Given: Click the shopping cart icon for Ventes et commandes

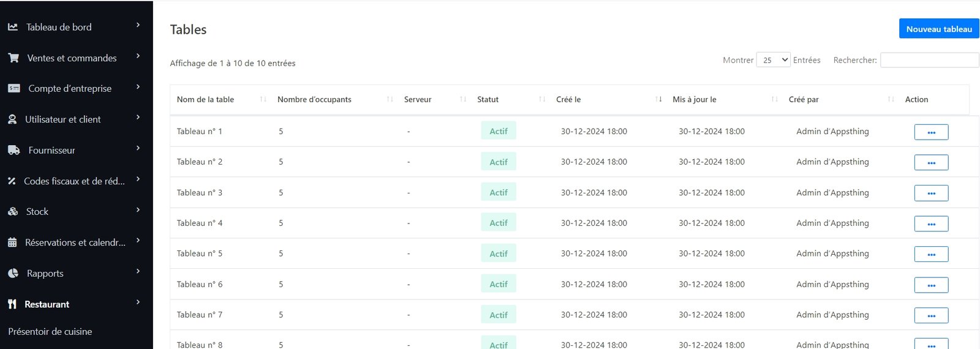Looking at the screenshot, I should point(13,58).
